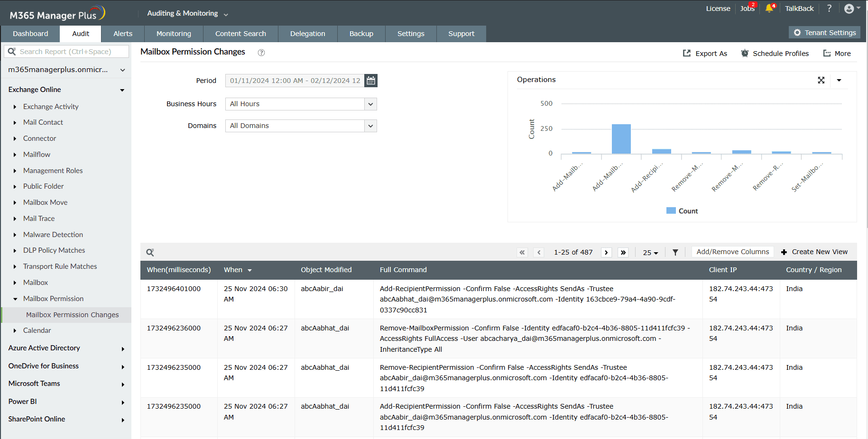Click the search icon in Search Report box
Image resolution: width=868 pixels, height=439 pixels.
pyautogui.click(x=12, y=51)
